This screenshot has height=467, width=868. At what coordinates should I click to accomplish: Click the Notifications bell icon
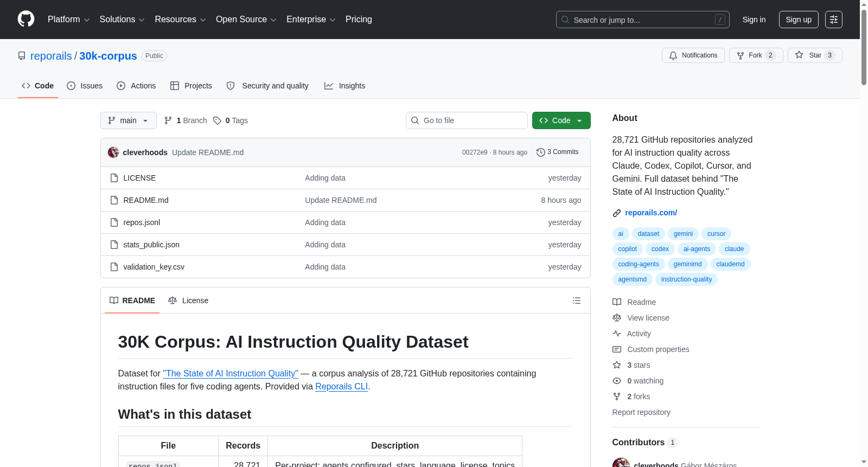(x=673, y=55)
